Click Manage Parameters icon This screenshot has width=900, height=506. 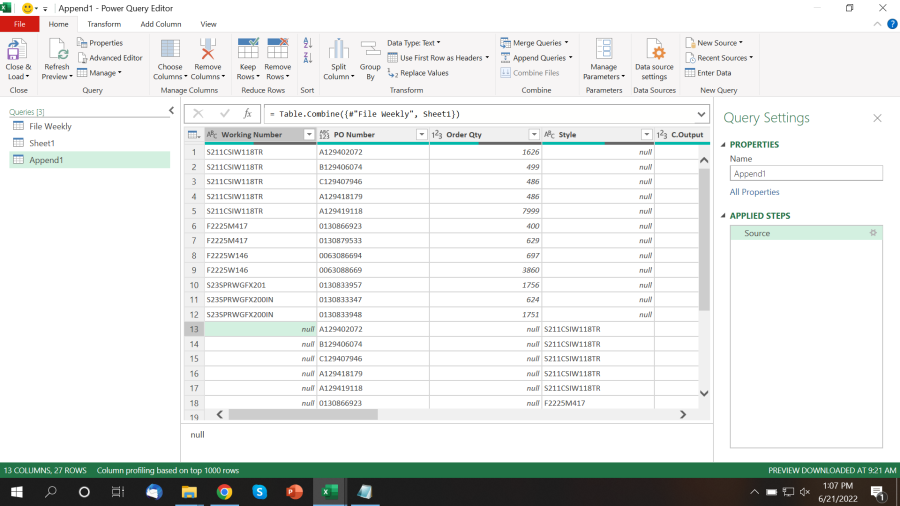pyautogui.click(x=604, y=50)
